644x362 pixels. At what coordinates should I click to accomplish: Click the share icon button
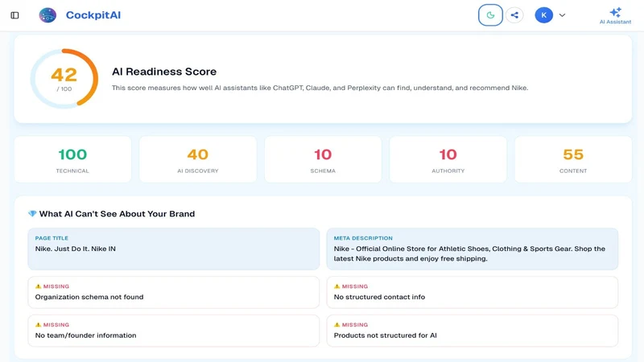click(514, 15)
